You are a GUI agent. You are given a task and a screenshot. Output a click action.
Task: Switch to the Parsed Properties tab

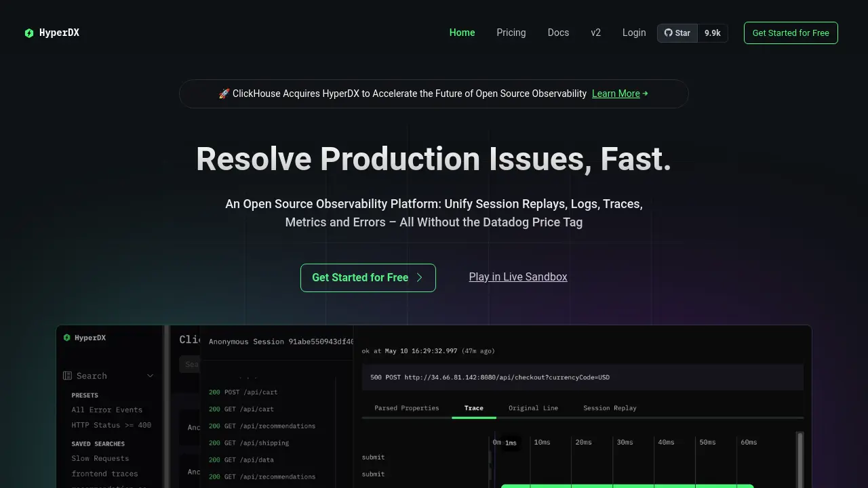click(x=407, y=408)
